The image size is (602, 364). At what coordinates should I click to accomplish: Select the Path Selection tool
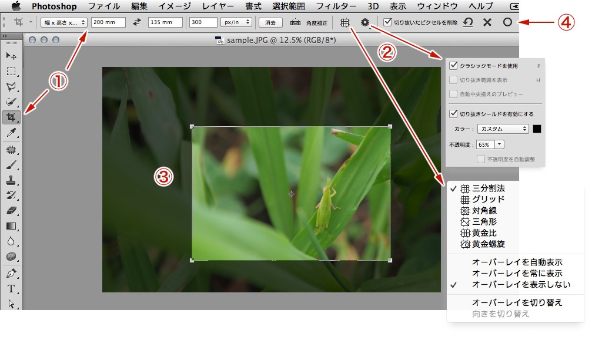point(11,304)
